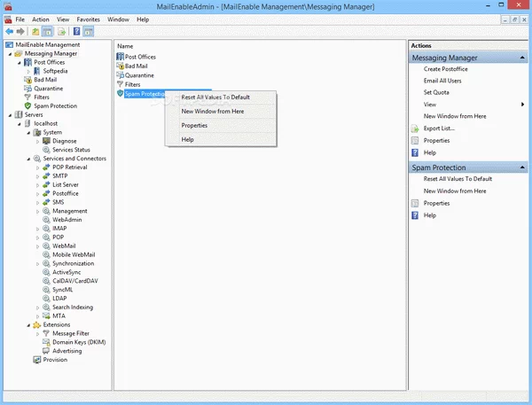Screen dimensions: 532x405
Task: Select Mobile WebMail in the tree
Action: pos(74,254)
